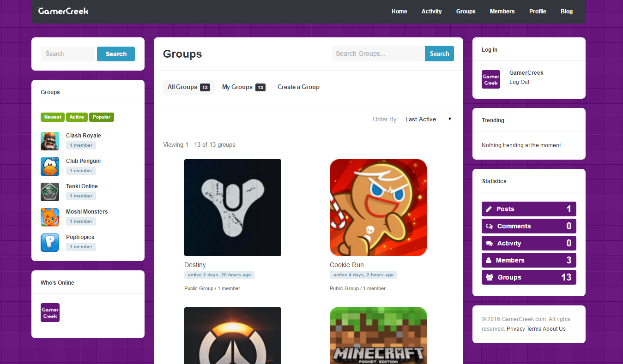The width and height of the screenshot is (623, 364).
Task: Open Groups in top navigation
Action: pos(466,12)
